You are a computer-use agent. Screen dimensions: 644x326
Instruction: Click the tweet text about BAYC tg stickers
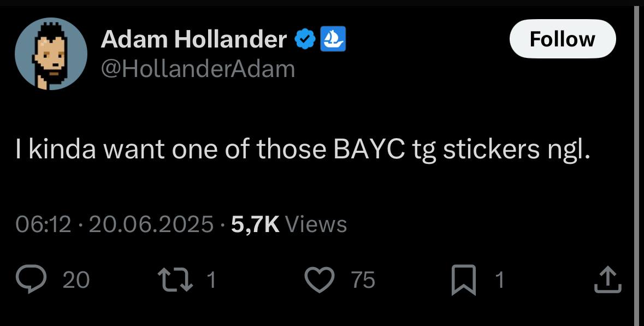pos(303,149)
